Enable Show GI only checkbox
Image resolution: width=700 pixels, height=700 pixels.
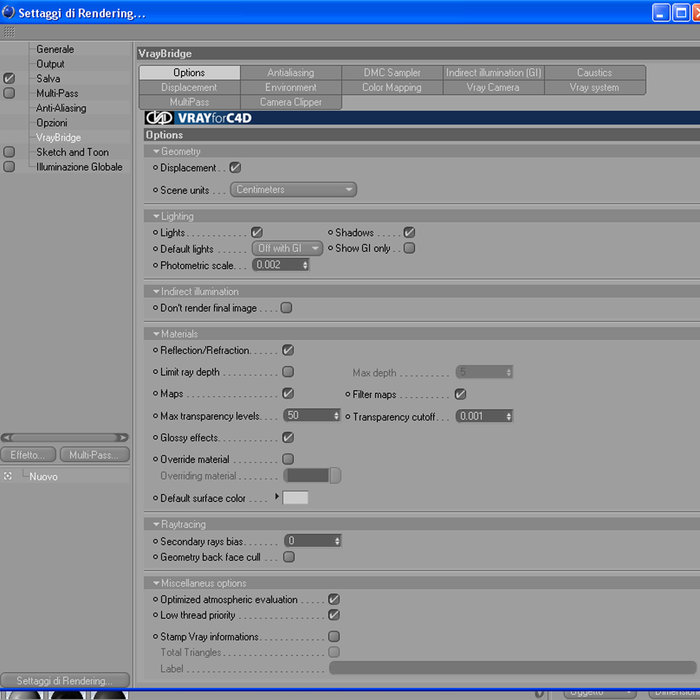(x=409, y=248)
